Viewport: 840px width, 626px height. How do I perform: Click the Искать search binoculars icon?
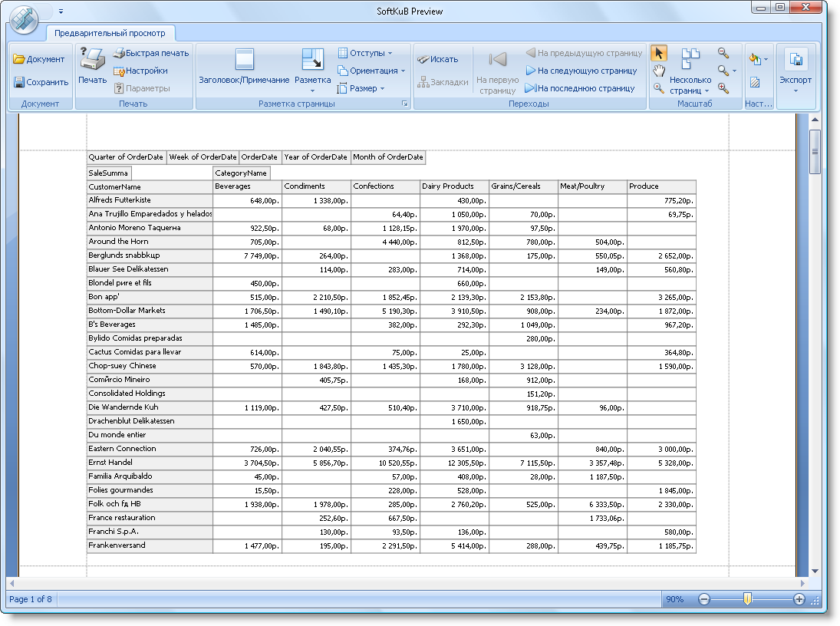423,59
